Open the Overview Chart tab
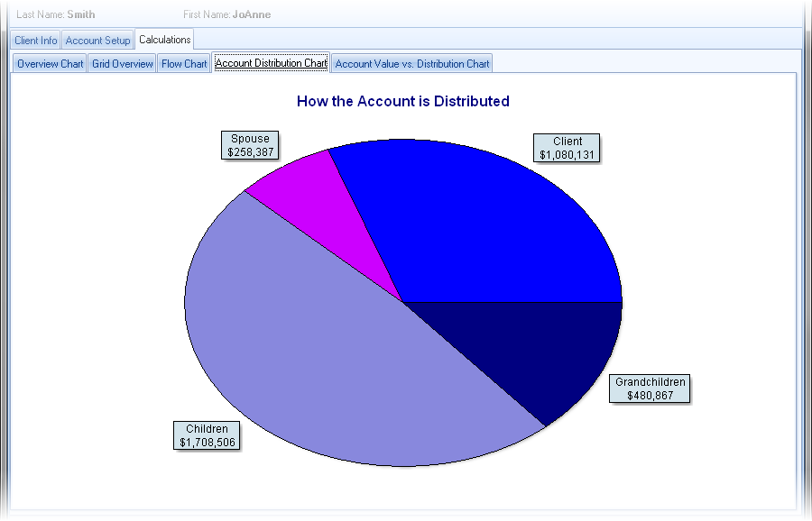 (51, 64)
